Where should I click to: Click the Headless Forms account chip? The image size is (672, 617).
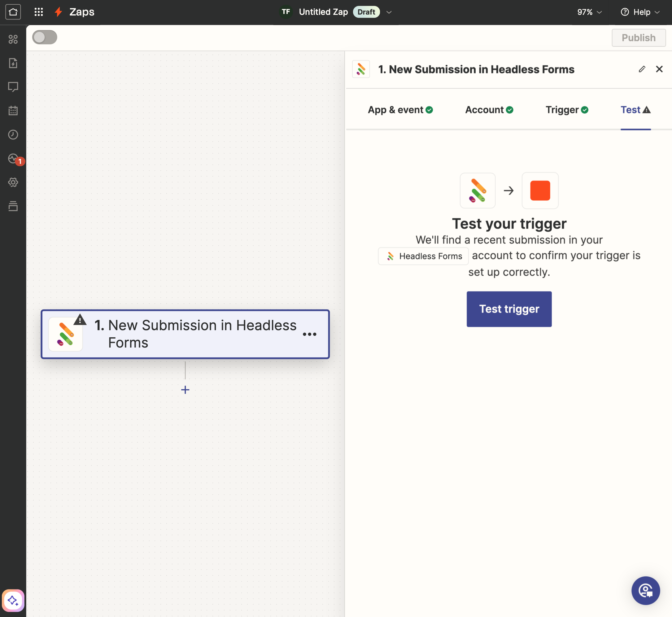423,256
